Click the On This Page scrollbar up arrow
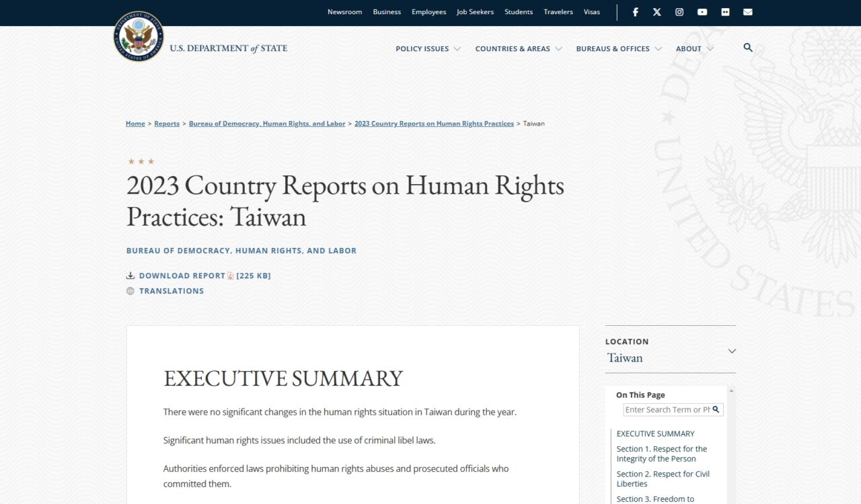The image size is (861, 504). coord(731,390)
